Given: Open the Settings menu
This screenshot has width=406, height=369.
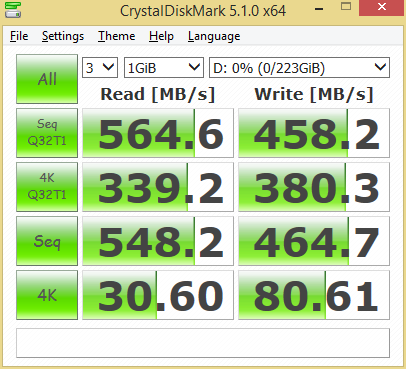Looking at the screenshot, I should pos(63,36).
